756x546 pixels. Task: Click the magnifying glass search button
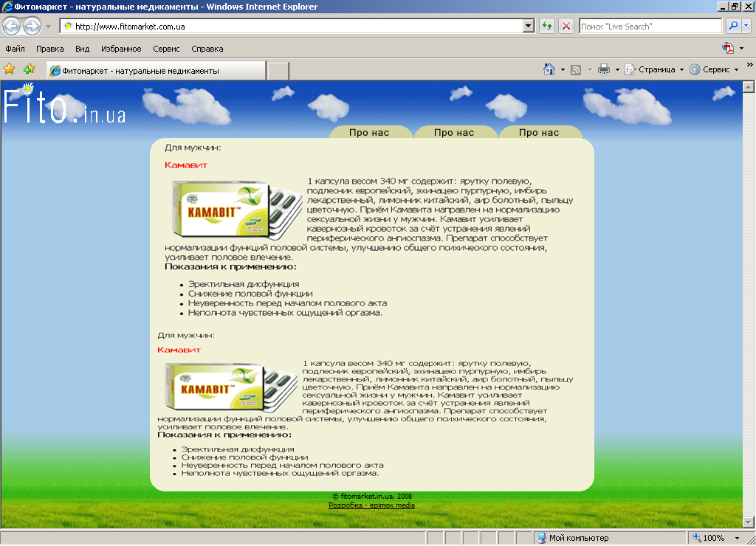[x=733, y=26]
